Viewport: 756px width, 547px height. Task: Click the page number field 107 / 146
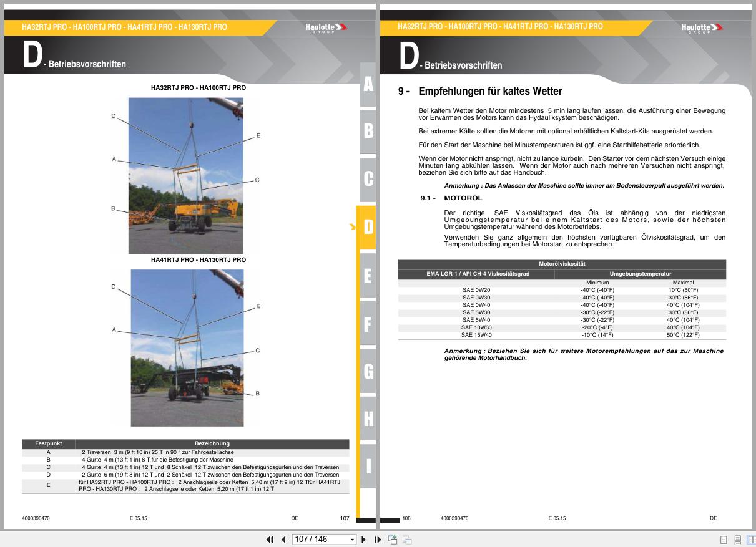pyautogui.click(x=320, y=540)
